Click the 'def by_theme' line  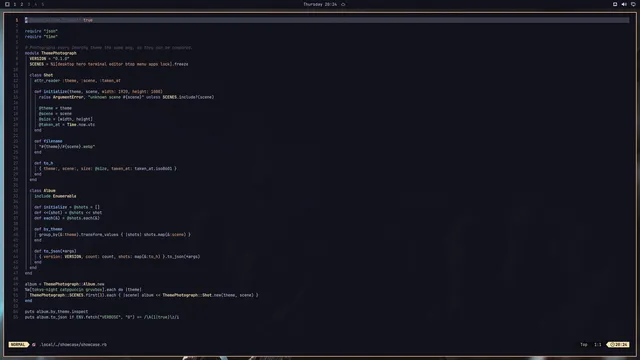(x=48, y=229)
